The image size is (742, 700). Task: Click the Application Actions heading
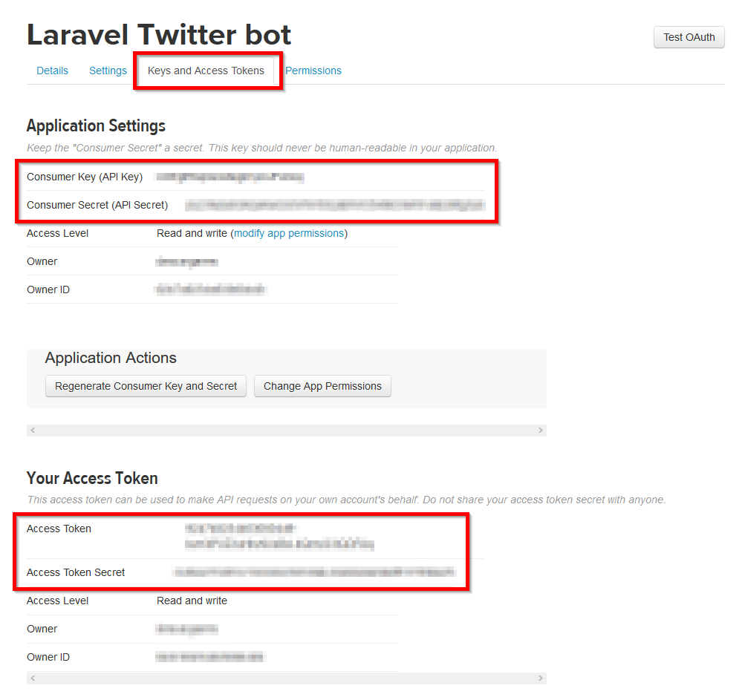[111, 358]
